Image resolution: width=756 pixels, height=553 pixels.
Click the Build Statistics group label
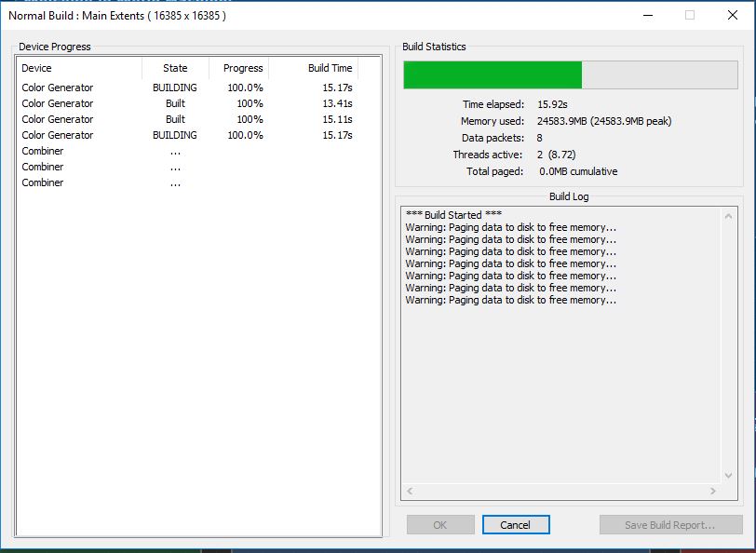pyautogui.click(x=434, y=47)
